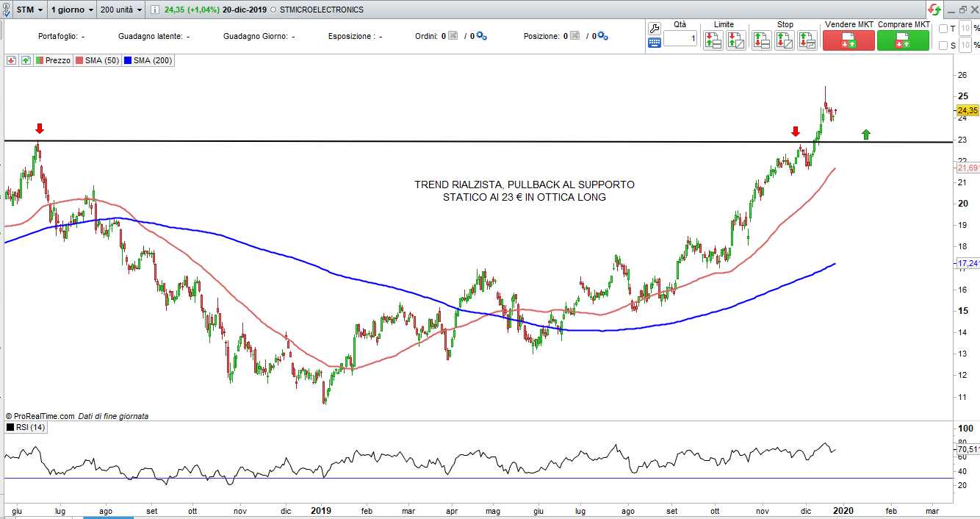Enable the T percentage checkbox

[x=943, y=29]
